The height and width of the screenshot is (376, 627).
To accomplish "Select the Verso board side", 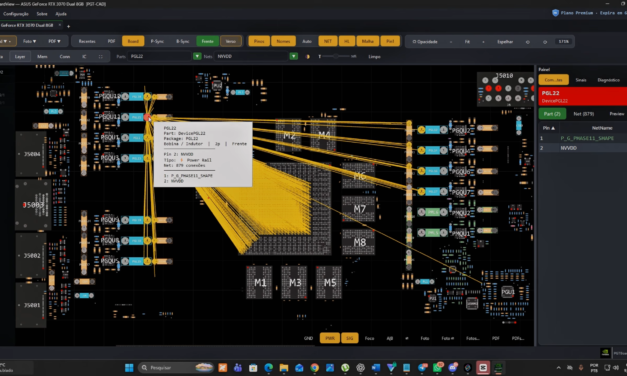I will [x=231, y=41].
